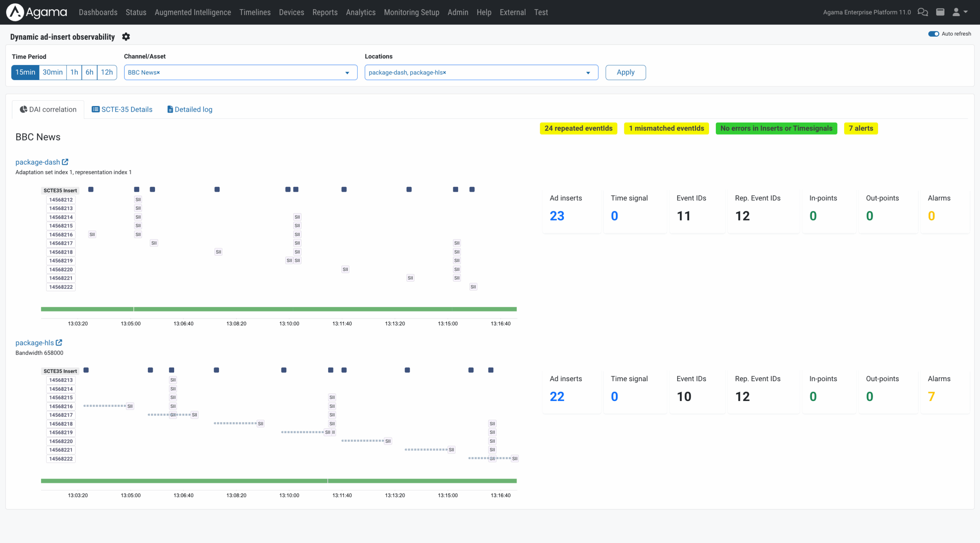Screen dimensions: 980x543
Task: Click the pie chart icon on DAI correlation tab
Action: click(23, 109)
